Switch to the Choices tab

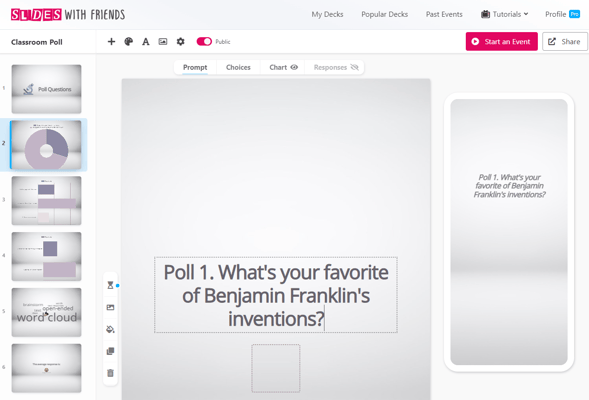(238, 68)
